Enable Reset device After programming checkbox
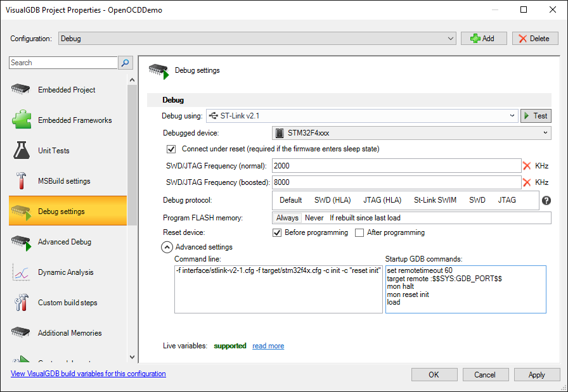This screenshot has height=392, width=568. pyautogui.click(x=359, y=233)
